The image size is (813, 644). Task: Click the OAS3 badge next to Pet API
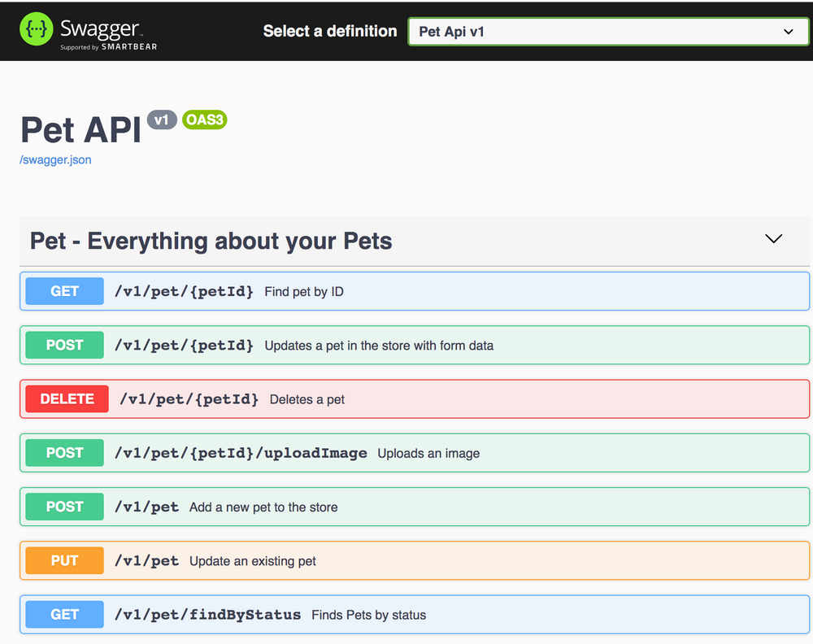(204, 120)
